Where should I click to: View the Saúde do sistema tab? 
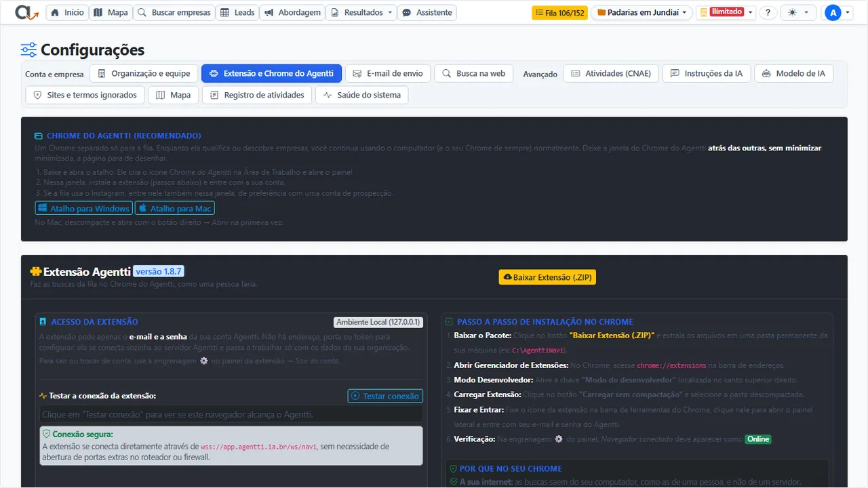tap(362, 95)
